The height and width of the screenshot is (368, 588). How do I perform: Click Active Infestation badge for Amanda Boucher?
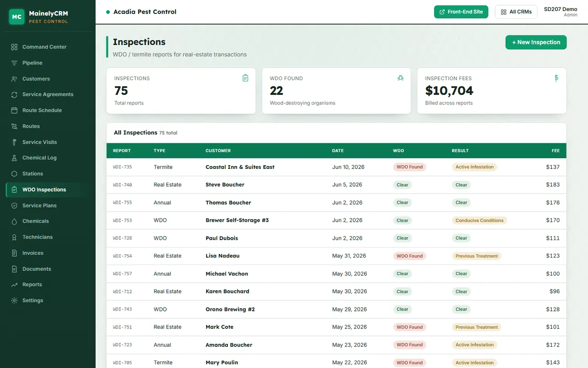(x=475, y=345)
